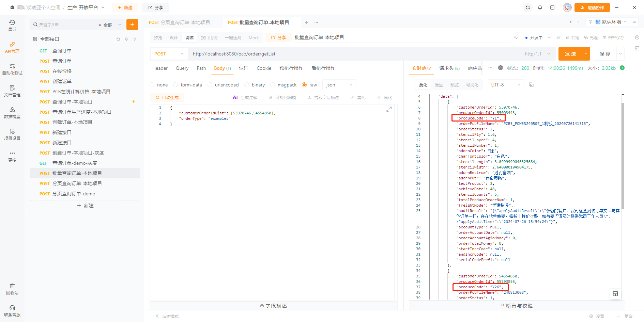Switch to the Header tab
644x322 pixels.
pos(160,68)
